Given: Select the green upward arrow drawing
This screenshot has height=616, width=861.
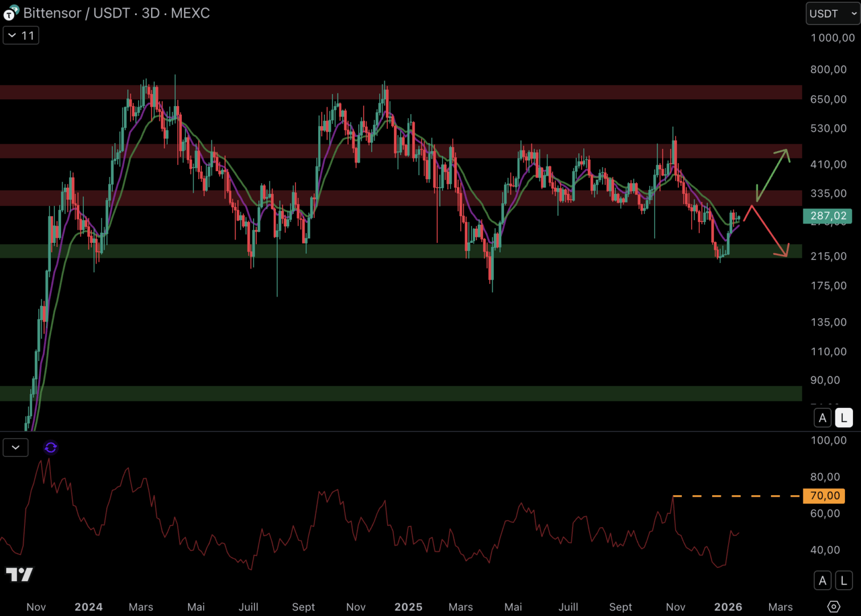Looking at the screenshot, I should pyautogui.click(x=773, y=175).
